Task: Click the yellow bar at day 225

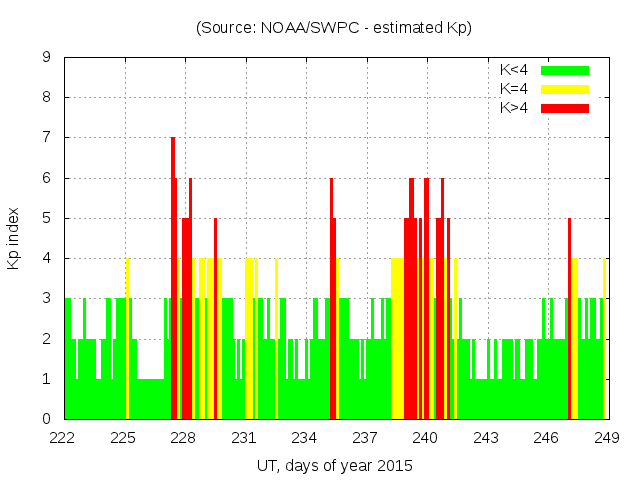Action: pyautogui.click(x=127, y=340)
